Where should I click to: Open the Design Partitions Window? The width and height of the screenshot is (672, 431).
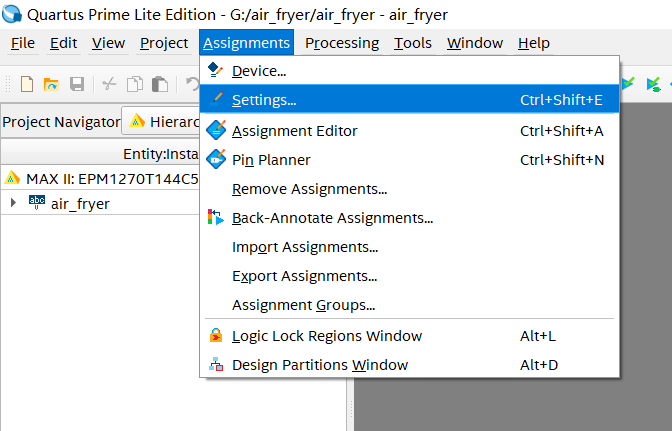tap(320, 365)
